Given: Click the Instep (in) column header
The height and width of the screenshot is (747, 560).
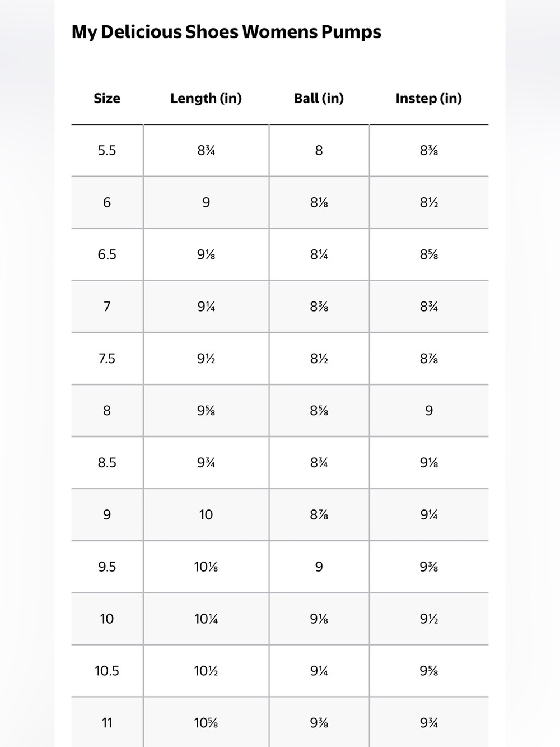Looking at the screenshot, I should pyautogui.click(x=428, y=99).
